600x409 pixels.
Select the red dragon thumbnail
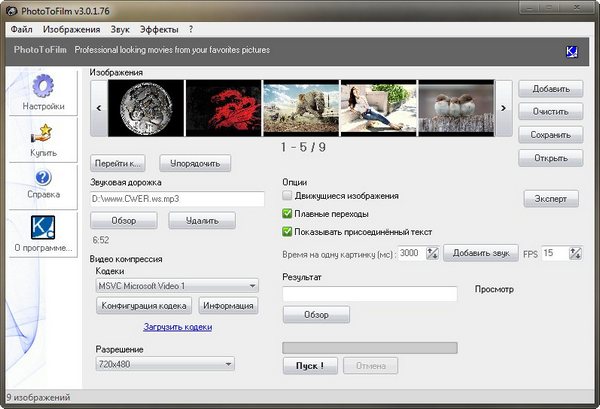(x=222, y=108)
